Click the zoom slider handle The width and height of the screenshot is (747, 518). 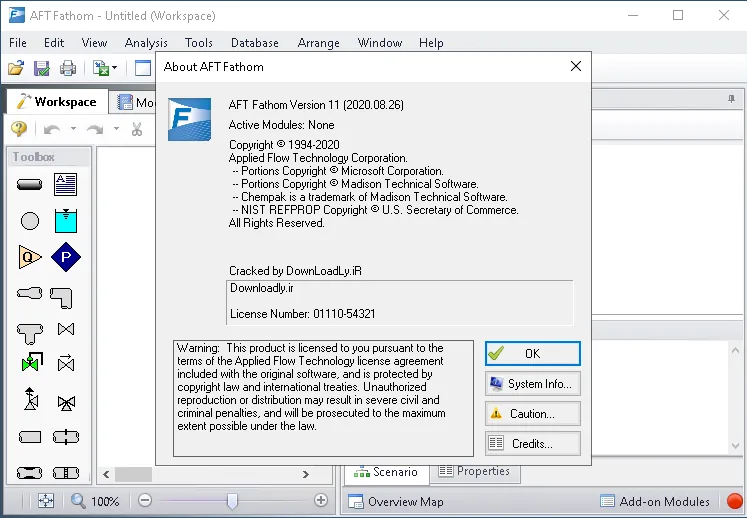[x=232, y=501]
